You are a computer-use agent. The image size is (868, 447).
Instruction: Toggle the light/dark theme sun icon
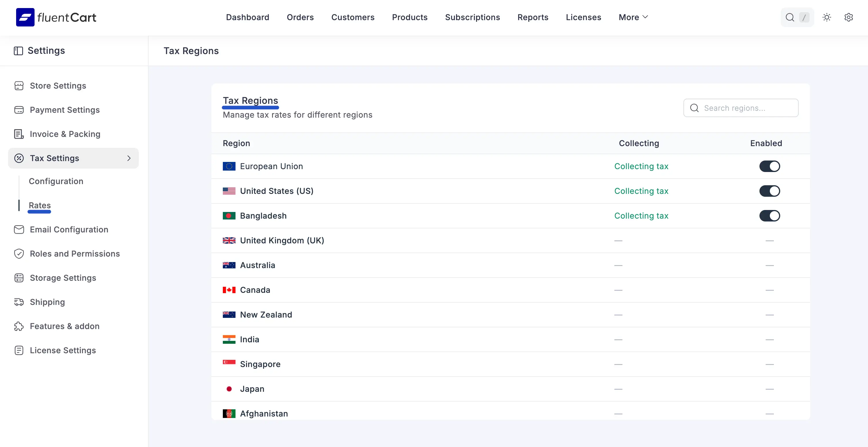tap(827, 17)
